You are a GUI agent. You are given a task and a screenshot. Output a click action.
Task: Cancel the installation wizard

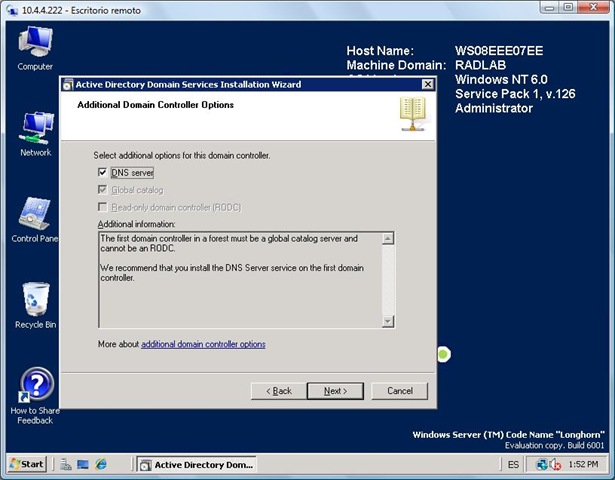[400, 390]
